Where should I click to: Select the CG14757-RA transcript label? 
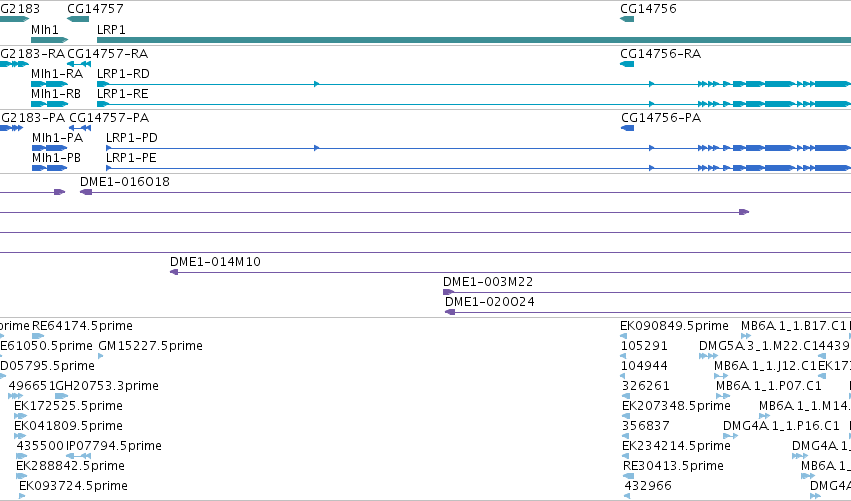click(x=107, y=54)
